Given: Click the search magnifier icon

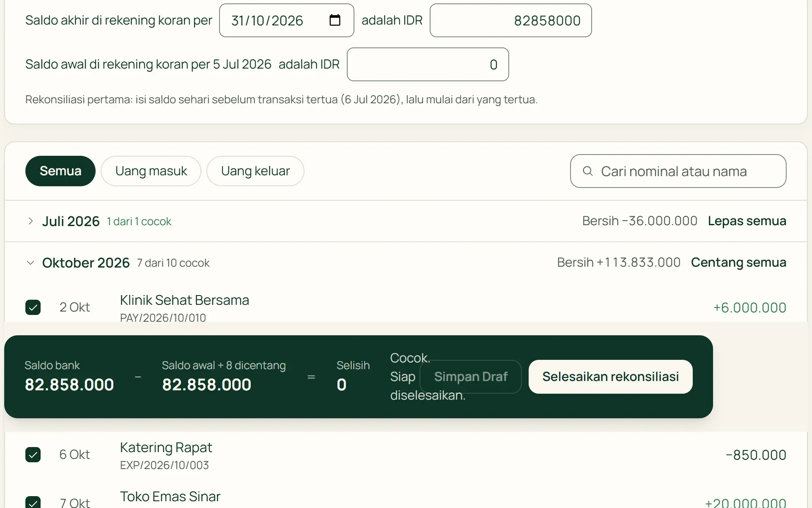Looking at the screenshot, I should pos(587,171).
